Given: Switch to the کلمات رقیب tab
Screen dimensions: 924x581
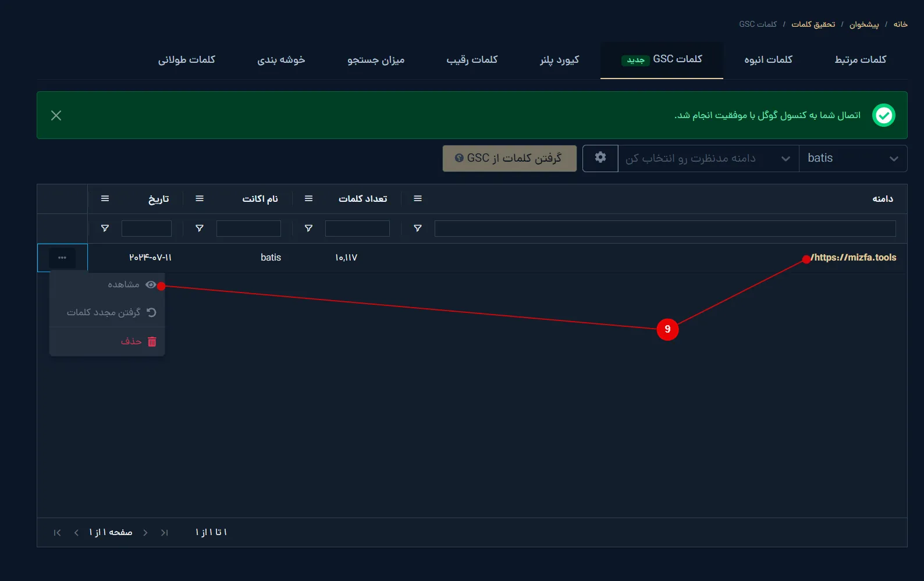Looking at the screenshot, I should (472, 60).
